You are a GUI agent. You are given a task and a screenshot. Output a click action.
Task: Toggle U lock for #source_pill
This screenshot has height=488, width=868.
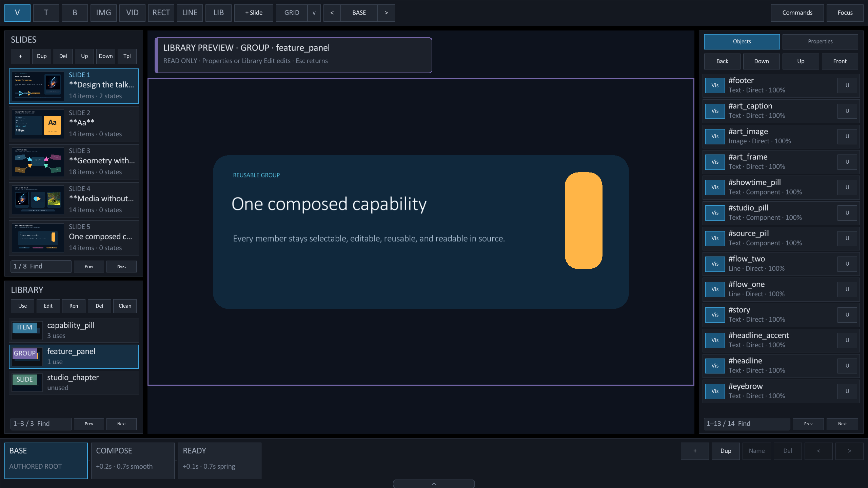tap(847, 238)
